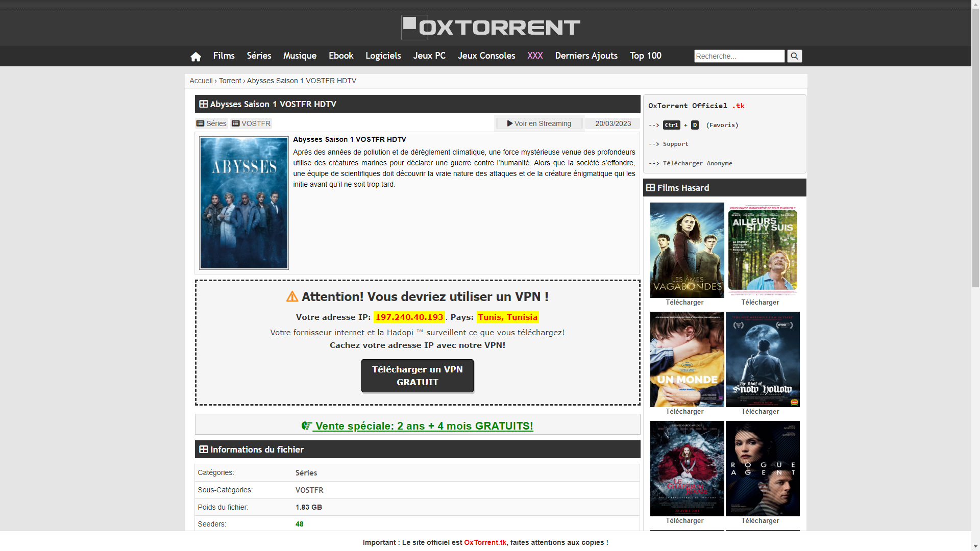This screenshot has height=551, width=980.
Task: Click Télécharger under Snow Hollow
Action: point(760,412)
